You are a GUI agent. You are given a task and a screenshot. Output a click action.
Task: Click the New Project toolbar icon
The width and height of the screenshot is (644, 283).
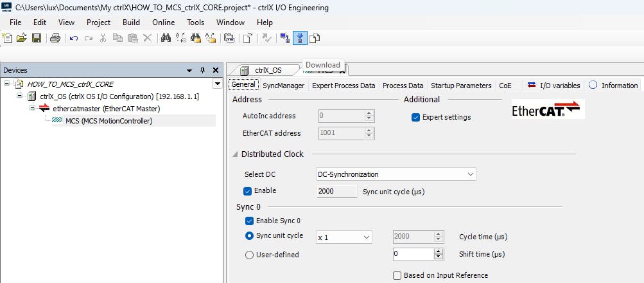click(x=7, y=38)
